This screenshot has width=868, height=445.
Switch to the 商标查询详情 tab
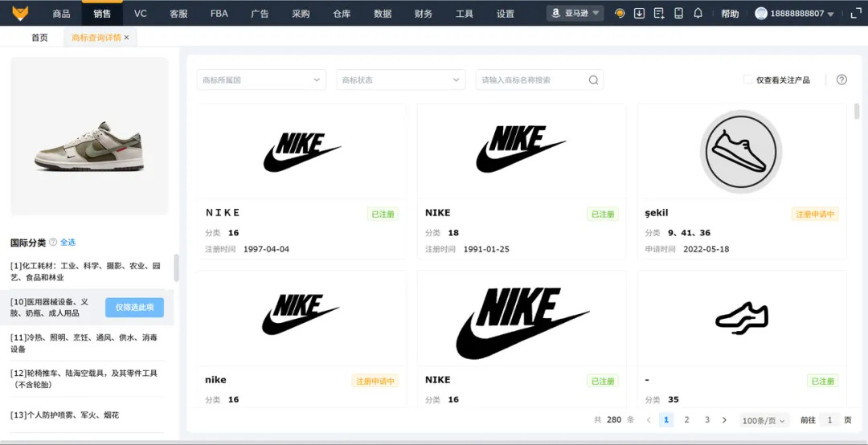click(x=96, y=38)
